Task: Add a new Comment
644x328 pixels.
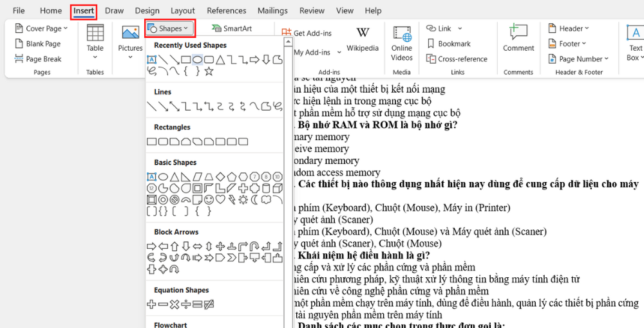Action: click(x=518, y=39)
